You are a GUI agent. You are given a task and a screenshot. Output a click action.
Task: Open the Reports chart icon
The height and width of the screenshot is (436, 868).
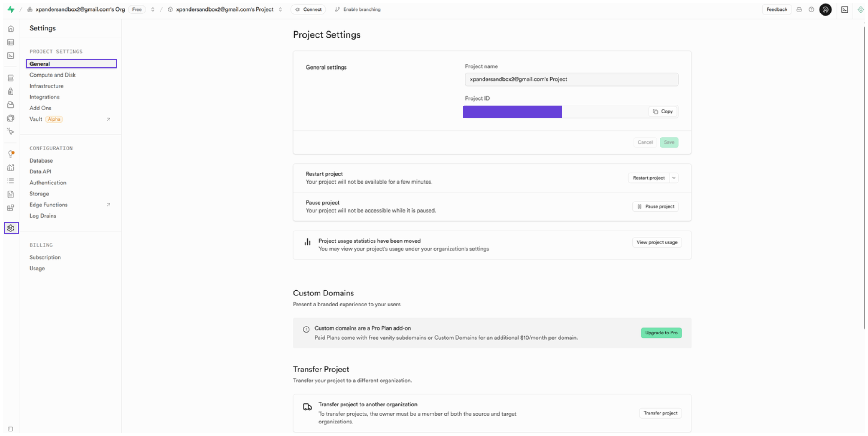11,167
